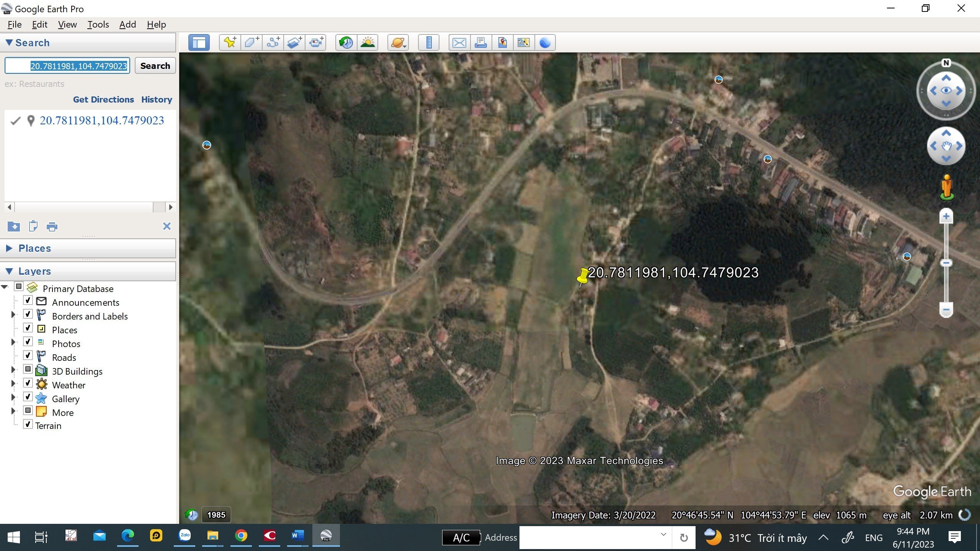Image resolution: width=980 pixels, height=551 pixels.
Task: Open the search History link
Action: tap(157, 99)
